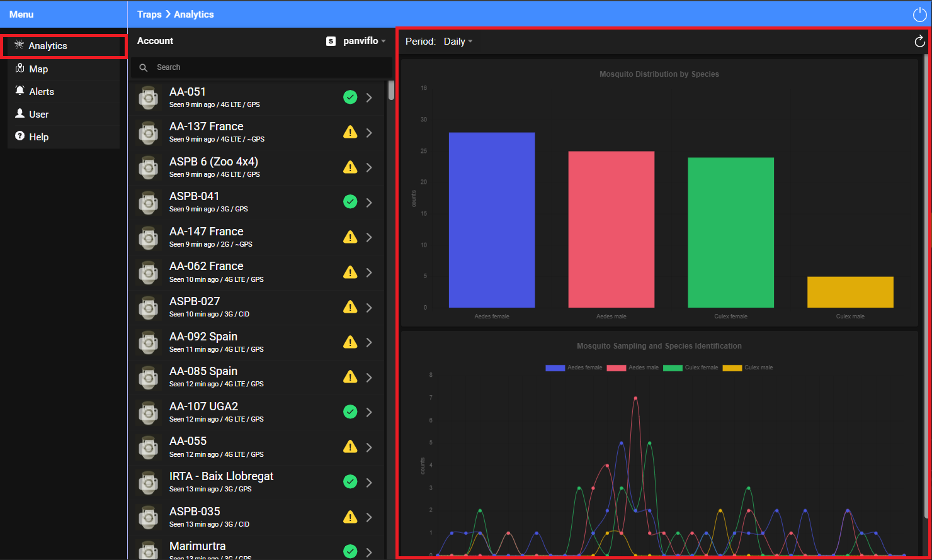Toggle Aedes female legend in line chart

click(574, 367)
